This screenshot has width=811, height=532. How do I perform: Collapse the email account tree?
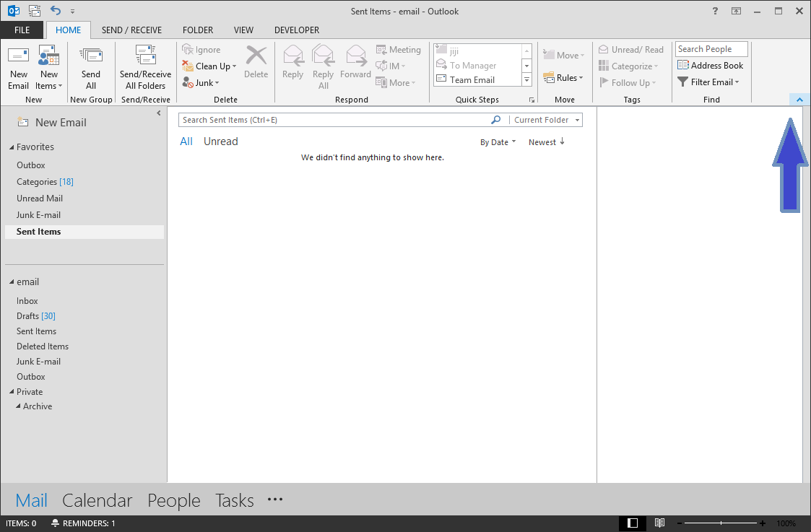12,282
